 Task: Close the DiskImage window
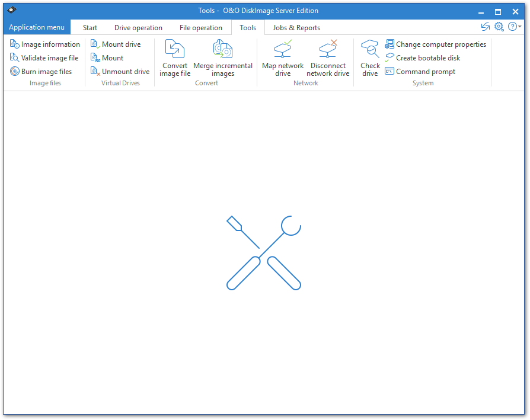pos(515,12)
